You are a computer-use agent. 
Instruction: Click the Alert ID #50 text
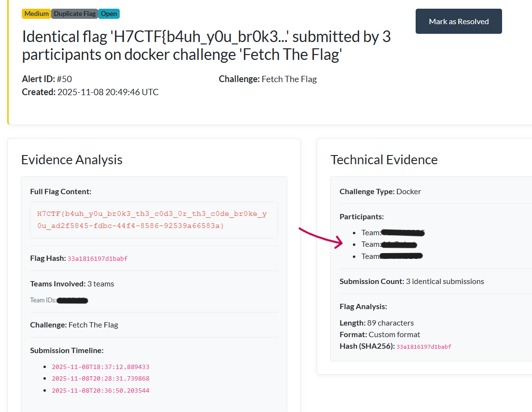(47, 79)
